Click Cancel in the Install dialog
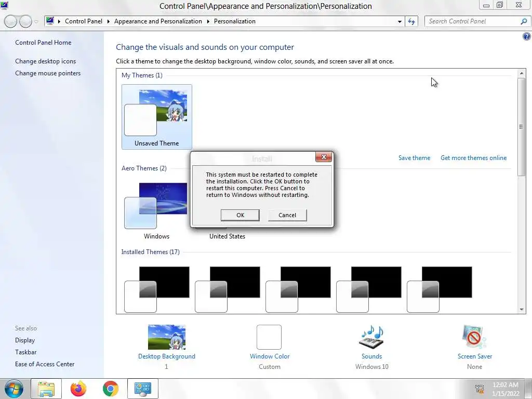This screenshot has width=532, height=399. [287, 215]
